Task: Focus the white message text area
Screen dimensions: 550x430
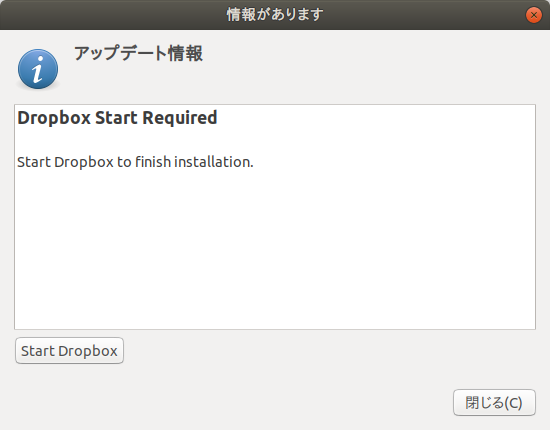Action: [275, 217]
